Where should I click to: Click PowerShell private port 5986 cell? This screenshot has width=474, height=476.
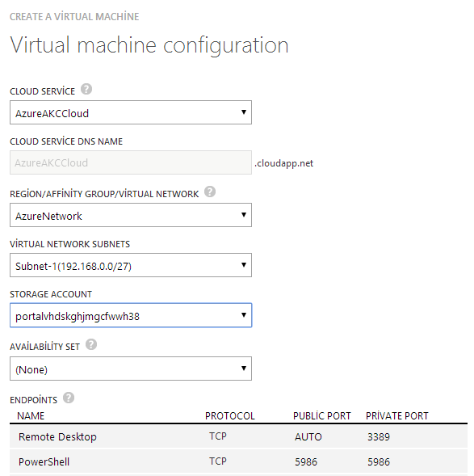(379, 462)
